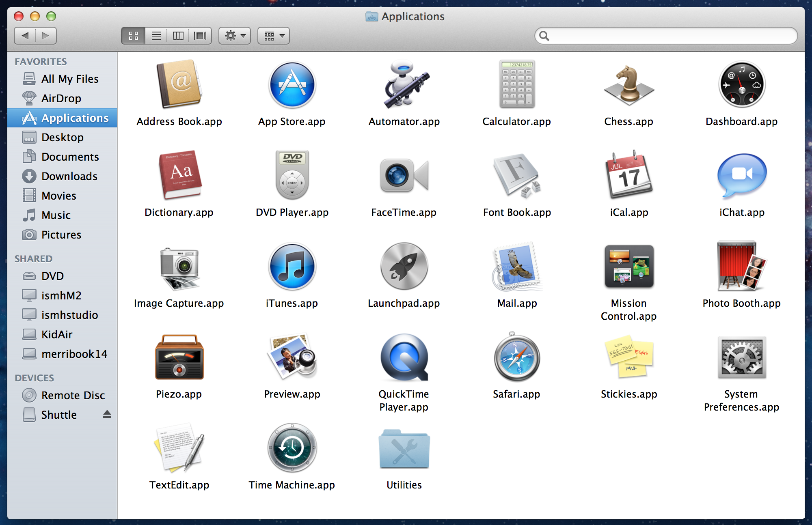Open All My Files in sidebar
The height and width of the screenshot is (525, 812).
[x=62, y=79]
